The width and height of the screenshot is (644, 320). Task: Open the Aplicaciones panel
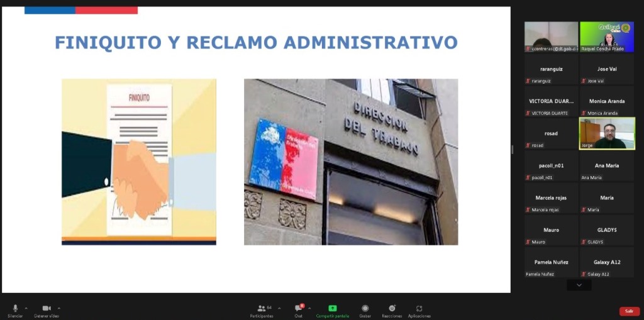419,309
